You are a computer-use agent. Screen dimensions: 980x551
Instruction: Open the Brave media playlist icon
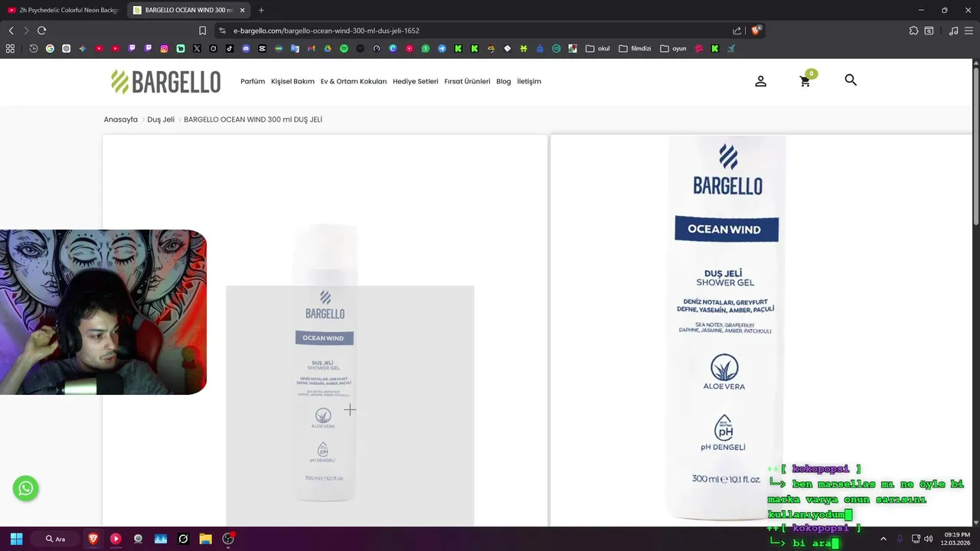[x=953, y=31]
